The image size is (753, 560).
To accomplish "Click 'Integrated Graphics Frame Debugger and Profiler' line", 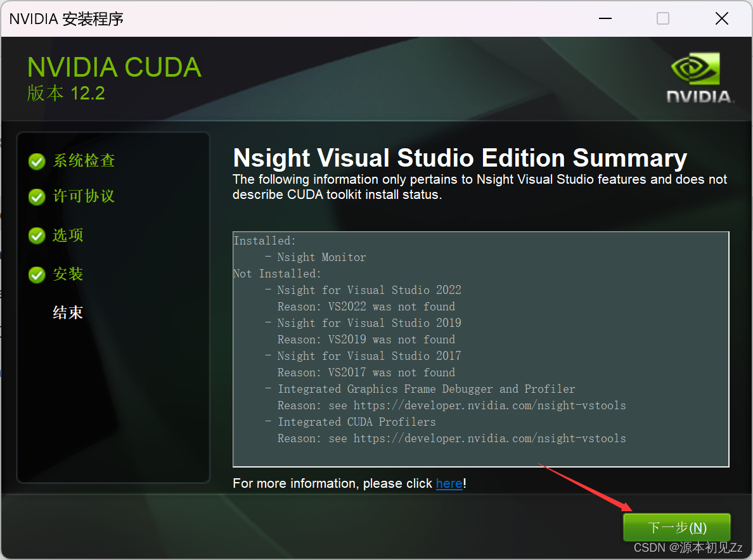I will (426, 389).
